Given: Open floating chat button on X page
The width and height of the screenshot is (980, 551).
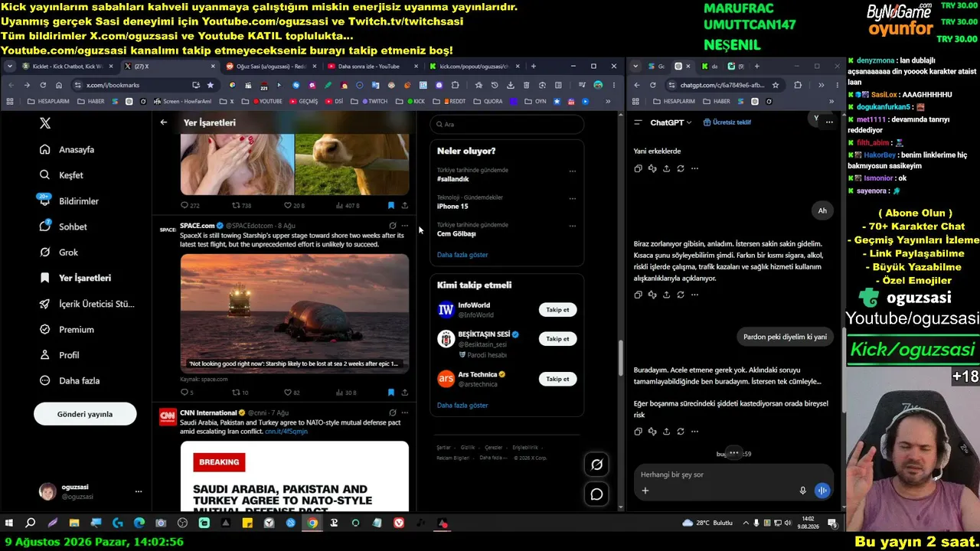Looking at the screenshot, I should coord(596,494).
